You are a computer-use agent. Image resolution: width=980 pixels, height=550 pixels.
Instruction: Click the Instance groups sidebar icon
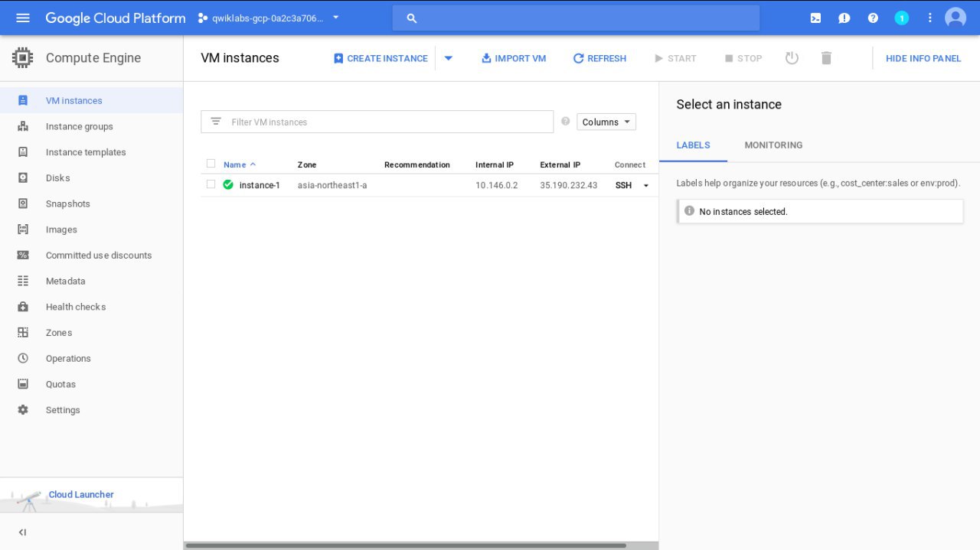23,126
